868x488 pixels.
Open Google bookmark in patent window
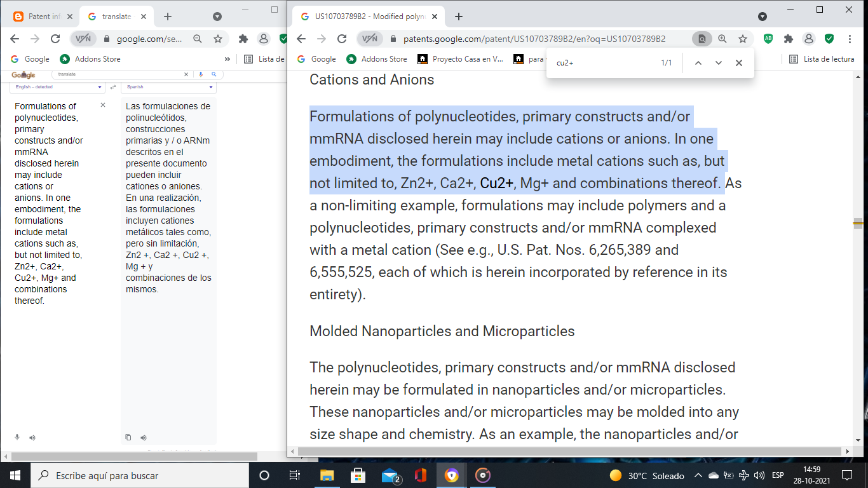[x=316, y=59]
